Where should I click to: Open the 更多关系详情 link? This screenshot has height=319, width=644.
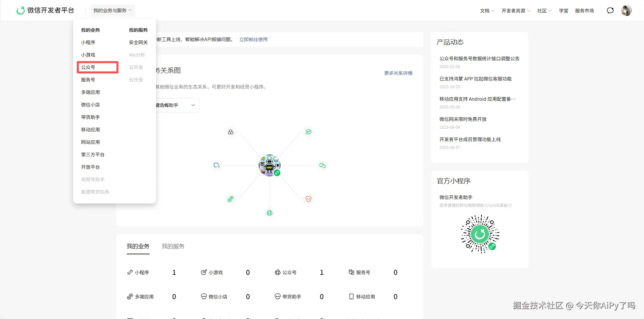[398, 73]
